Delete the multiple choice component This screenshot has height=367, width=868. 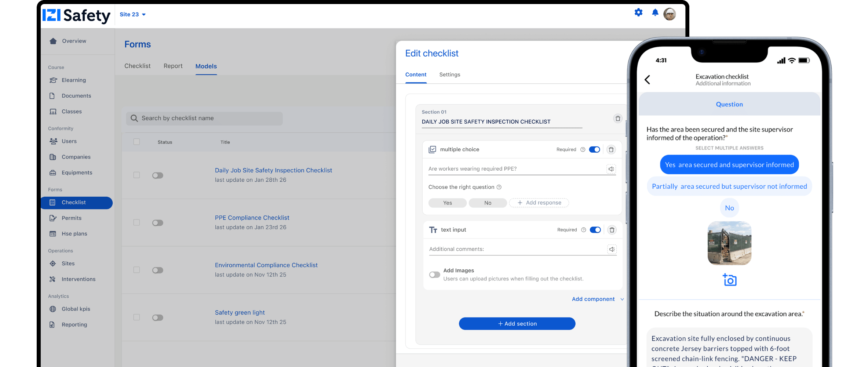pos(611,149)
